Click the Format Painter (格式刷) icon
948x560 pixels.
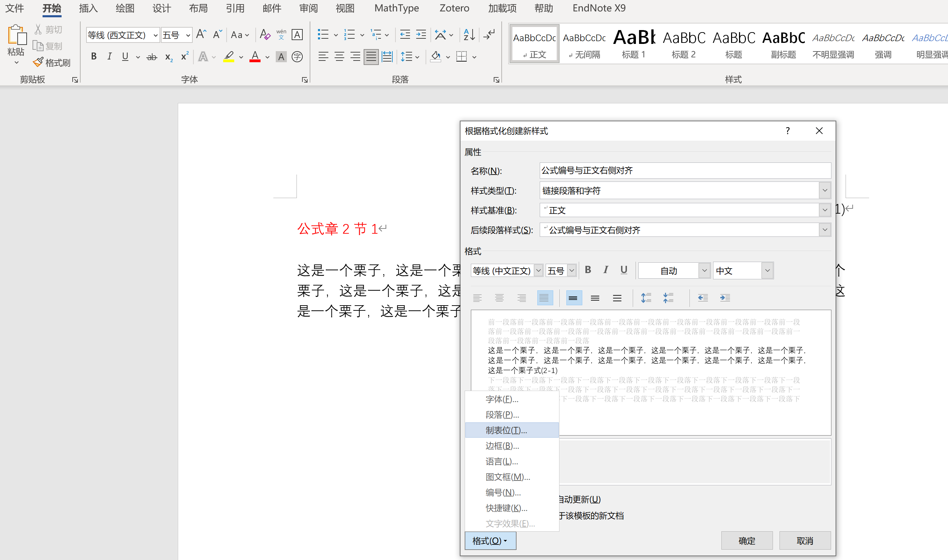(x=38, y=62)
